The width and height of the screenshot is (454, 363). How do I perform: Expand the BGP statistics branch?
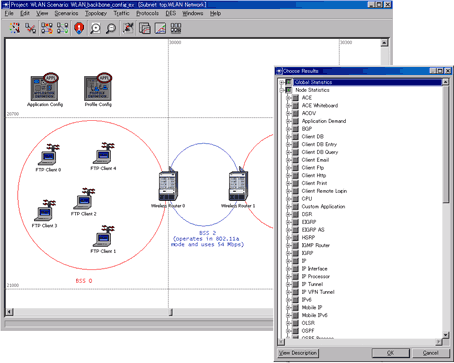(288, 129)
